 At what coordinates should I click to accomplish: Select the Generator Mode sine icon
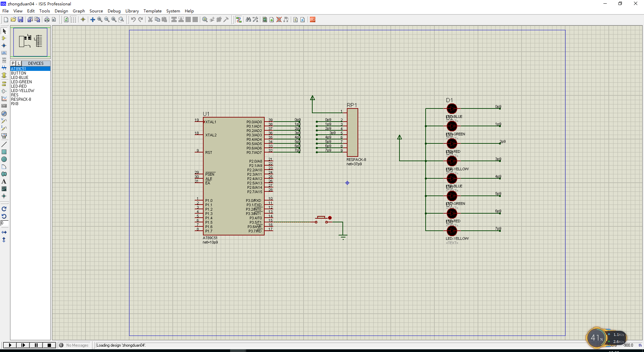4,114
